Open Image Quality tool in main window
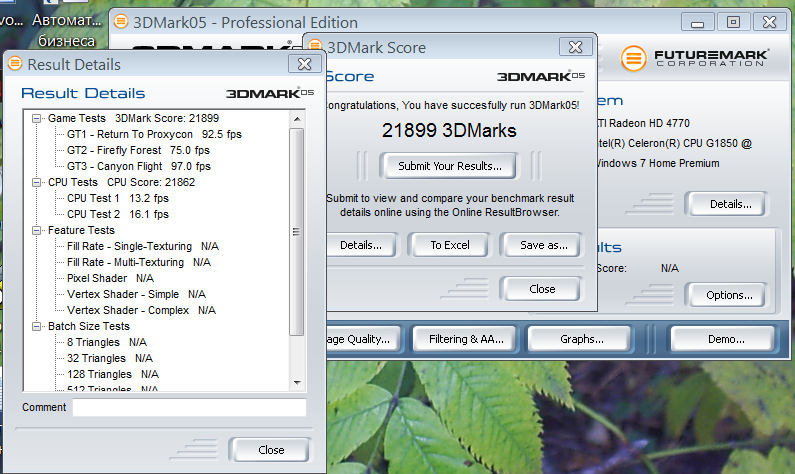Screen dimensions: 795x474 [x=364, y=339]
